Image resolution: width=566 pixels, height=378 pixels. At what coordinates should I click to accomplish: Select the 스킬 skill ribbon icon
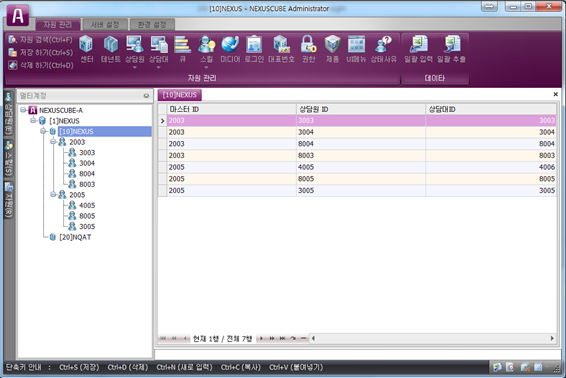click(206, 49)
